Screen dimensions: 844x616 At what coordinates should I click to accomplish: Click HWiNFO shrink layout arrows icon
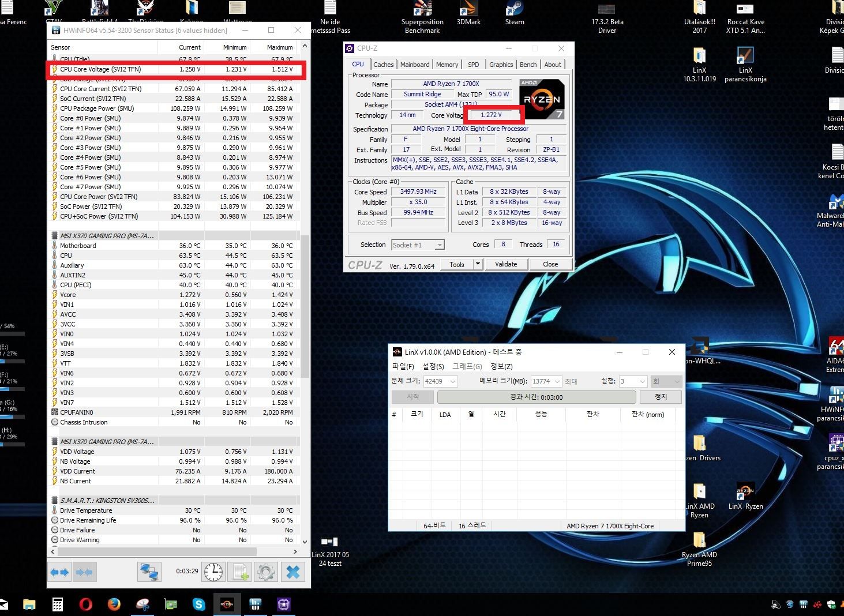[84, 572]
